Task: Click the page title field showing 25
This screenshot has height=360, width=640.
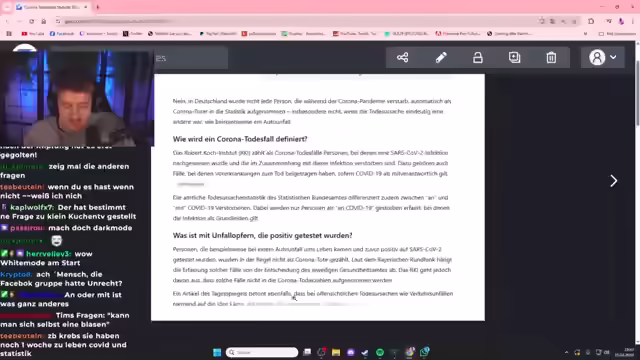Action: tap(191, 58)
